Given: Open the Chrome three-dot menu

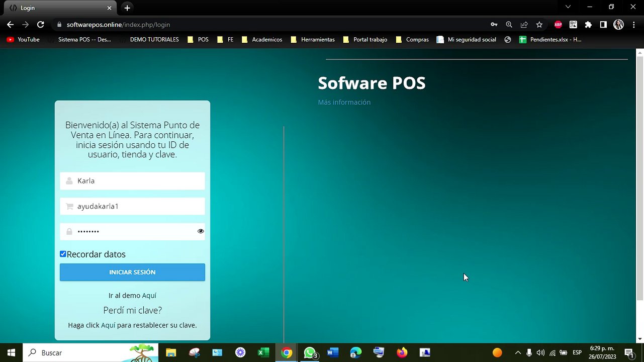Looking at the screenshot, I should point(633,24).
